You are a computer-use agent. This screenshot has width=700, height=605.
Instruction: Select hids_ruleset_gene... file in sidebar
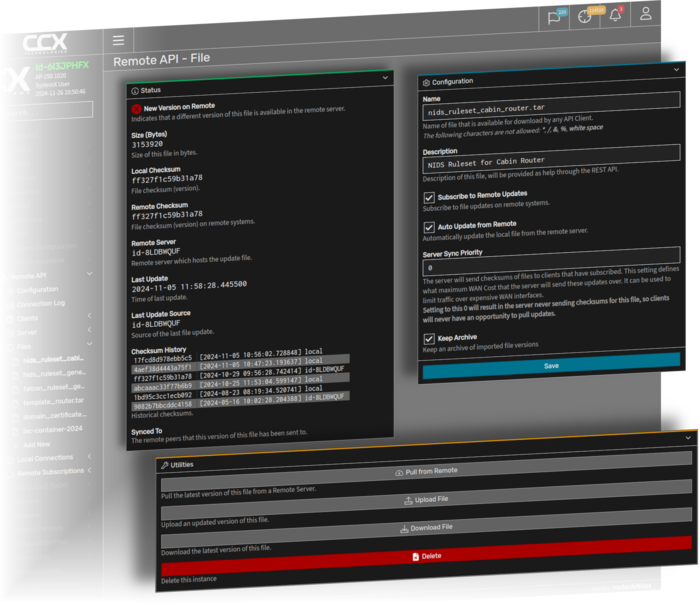[x=54, y=374]
